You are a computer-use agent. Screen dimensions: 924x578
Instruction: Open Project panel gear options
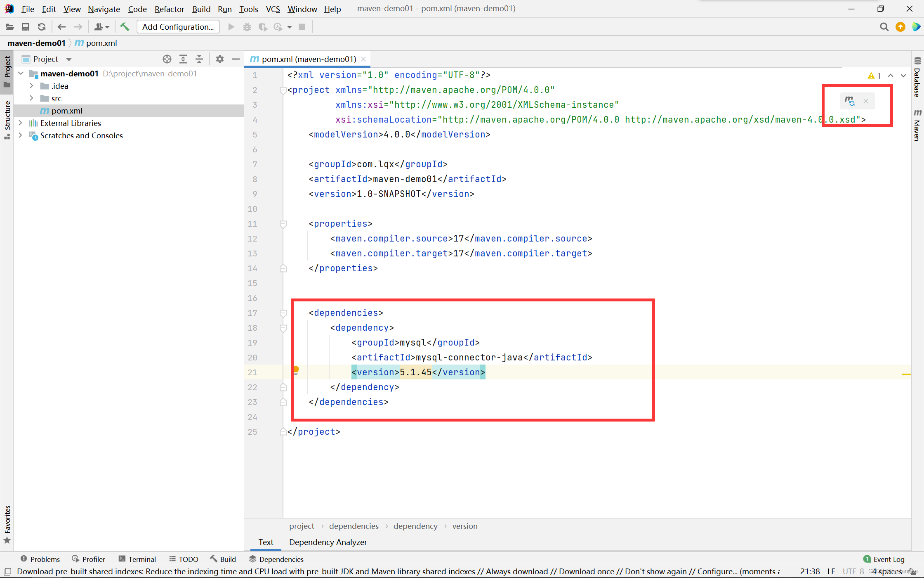[220, 59]
